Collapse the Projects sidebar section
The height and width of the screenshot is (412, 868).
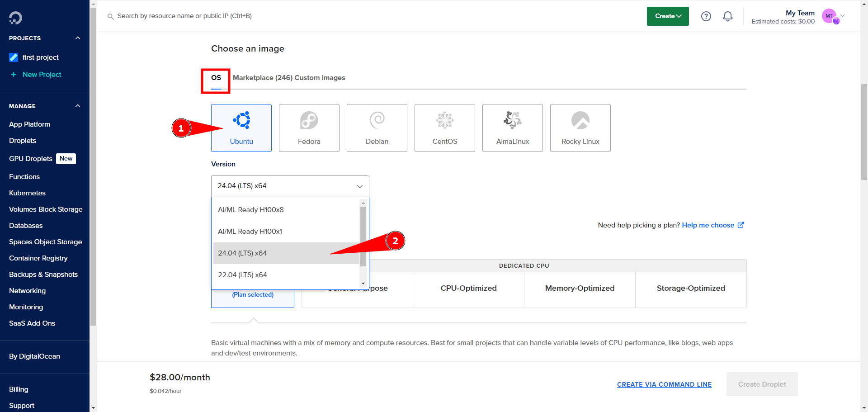pos(78,38)
